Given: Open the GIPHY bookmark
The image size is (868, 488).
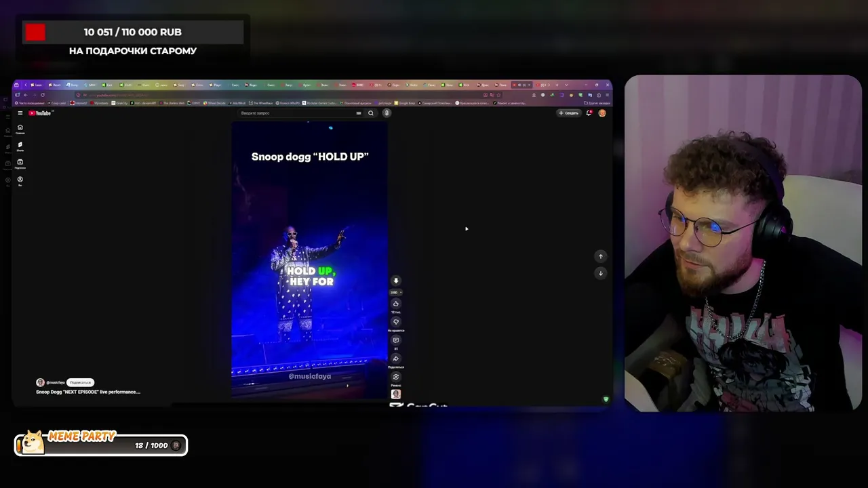Looking at the screenshot, I should click(x=193, y=103).
